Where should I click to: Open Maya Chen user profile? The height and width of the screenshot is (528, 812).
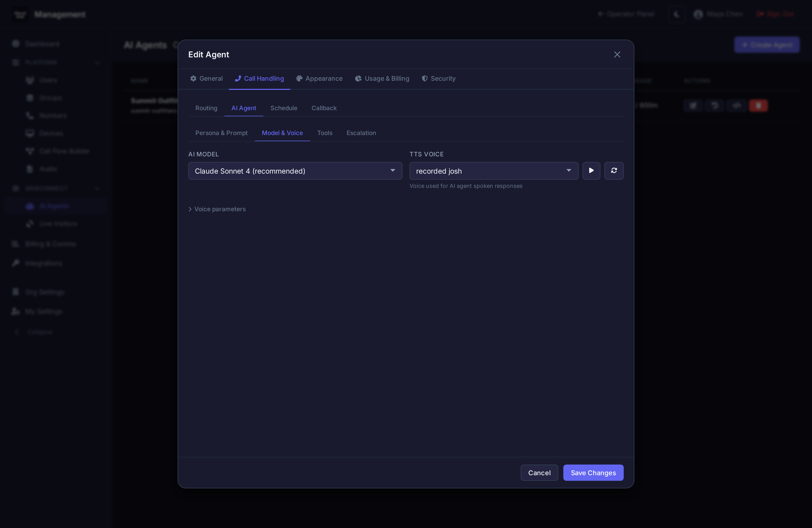[x=718, y=14]
